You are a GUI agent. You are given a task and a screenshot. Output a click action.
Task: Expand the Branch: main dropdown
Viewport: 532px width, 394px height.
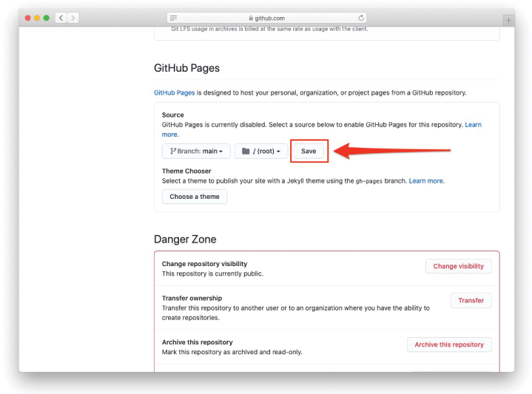(196, 151)
